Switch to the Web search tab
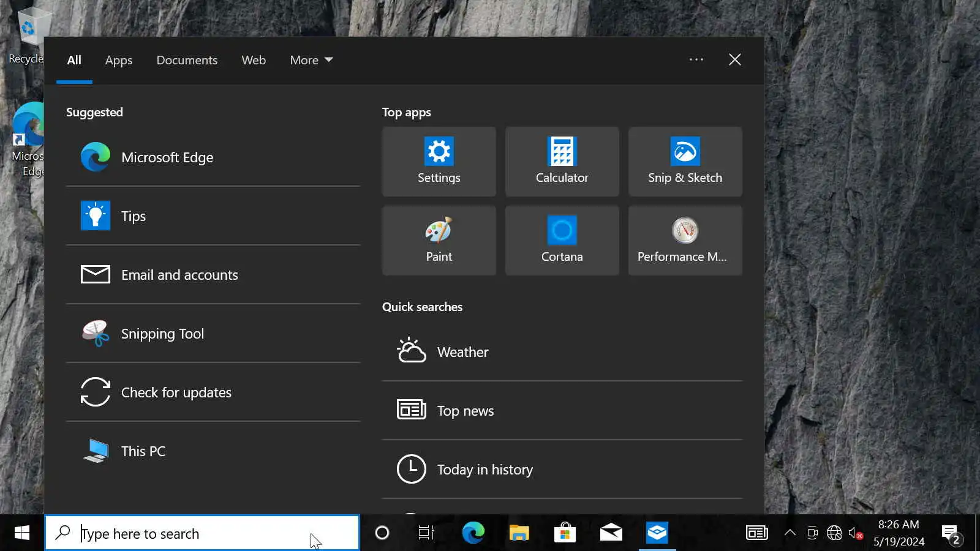The image size is (980, 551). click(254, 60)
